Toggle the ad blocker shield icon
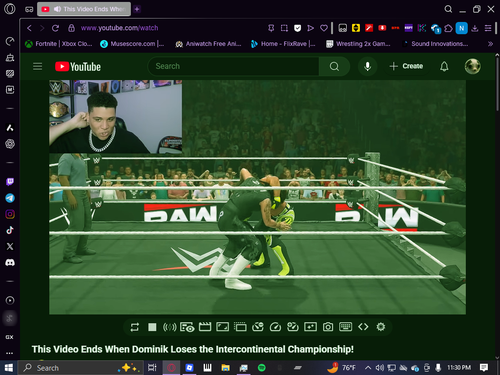Screen dimensions: 500x375 click(297, 28)
